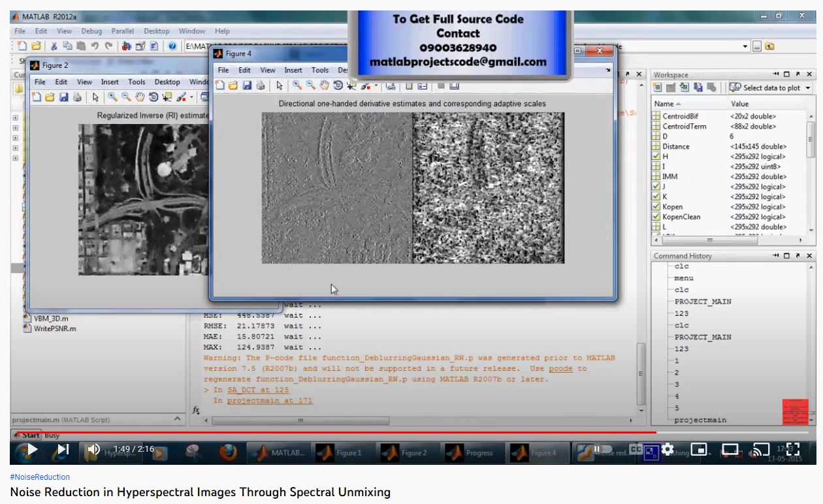Expand the projectmain.m details panel chevron
This screenshot has width=823, height=504.
(x=177, y=420)
